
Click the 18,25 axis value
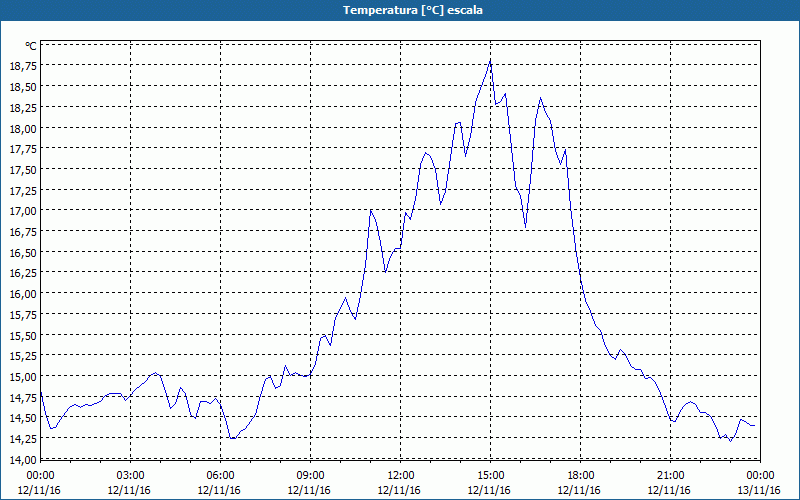click(x=23, y=107)
